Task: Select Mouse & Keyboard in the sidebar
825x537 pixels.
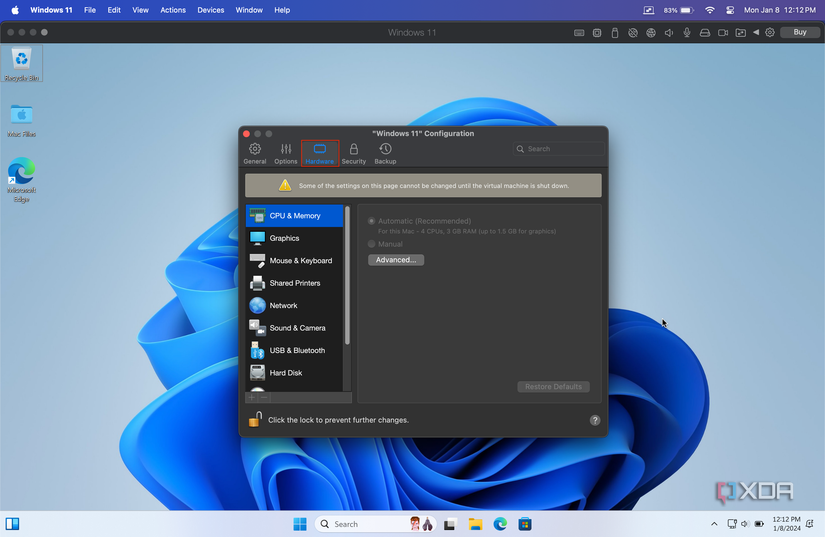Action: (295, 261)
